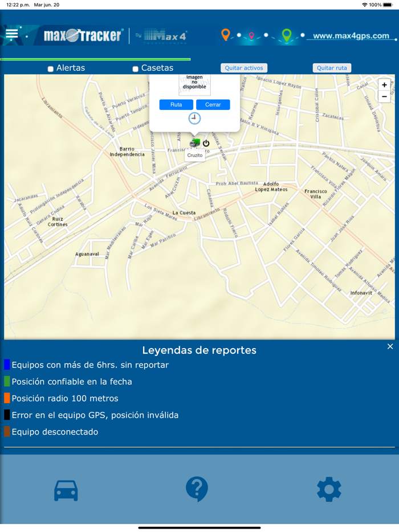
Task: Click the Adolfo Lopez Mateos map label
Action: (271, 187)
